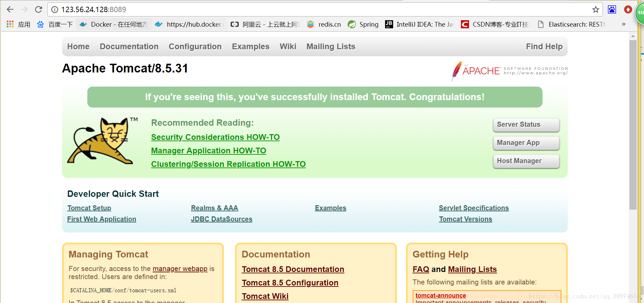Open Tomcat 8.5 Documentation link
The width and height of the screenshot is (644, 303).
(x=293, y=269)
